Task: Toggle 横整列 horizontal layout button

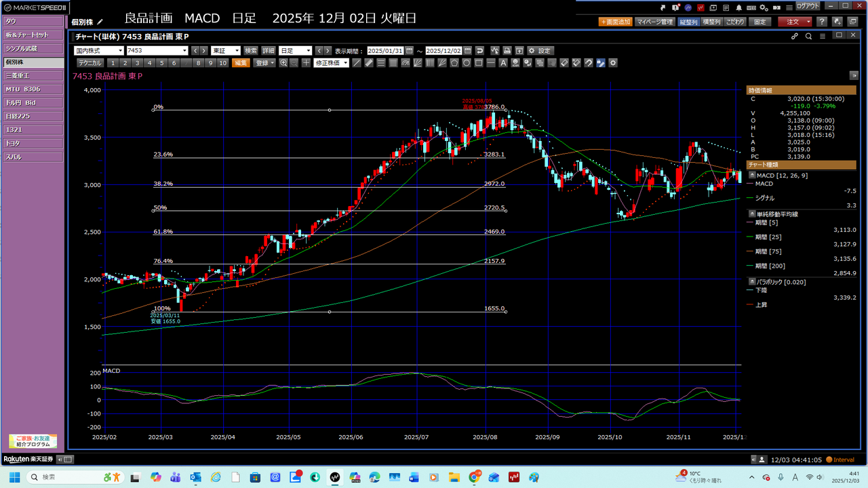Action: (711, 22)
